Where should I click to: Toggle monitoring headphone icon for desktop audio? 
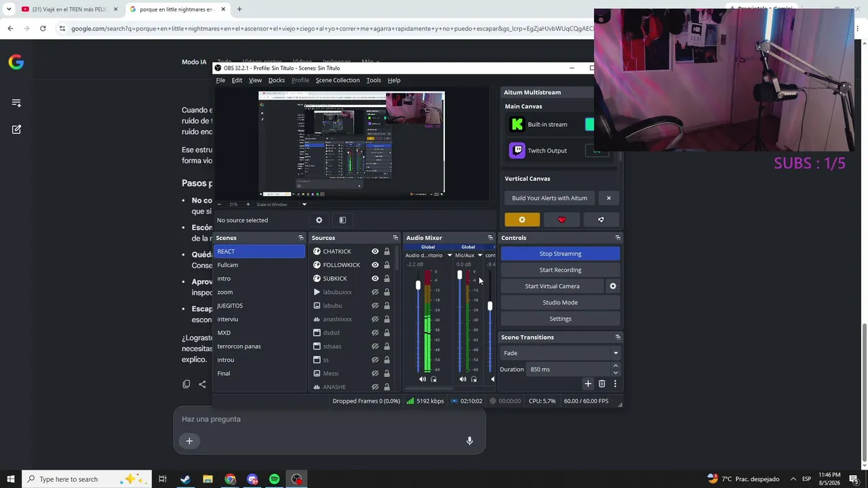[434, 380]
